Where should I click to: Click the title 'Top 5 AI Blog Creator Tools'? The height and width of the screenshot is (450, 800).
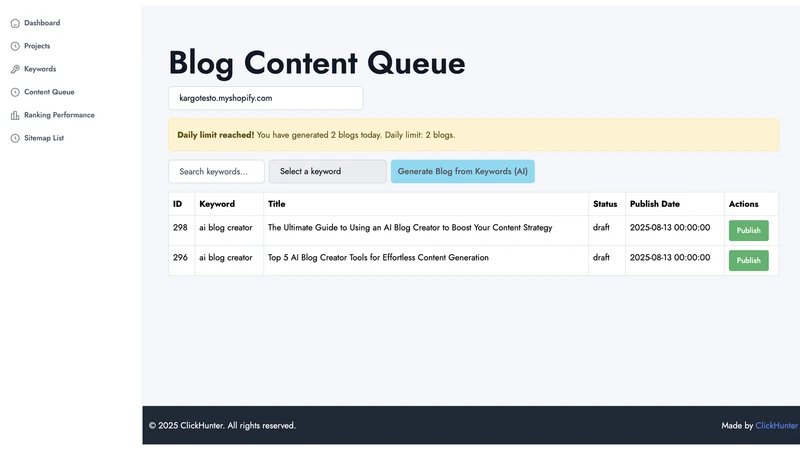click(x=378, y=258)
